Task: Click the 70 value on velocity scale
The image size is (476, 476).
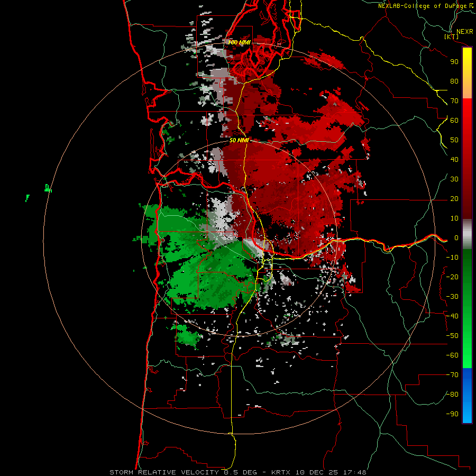Action: (454, 101)
